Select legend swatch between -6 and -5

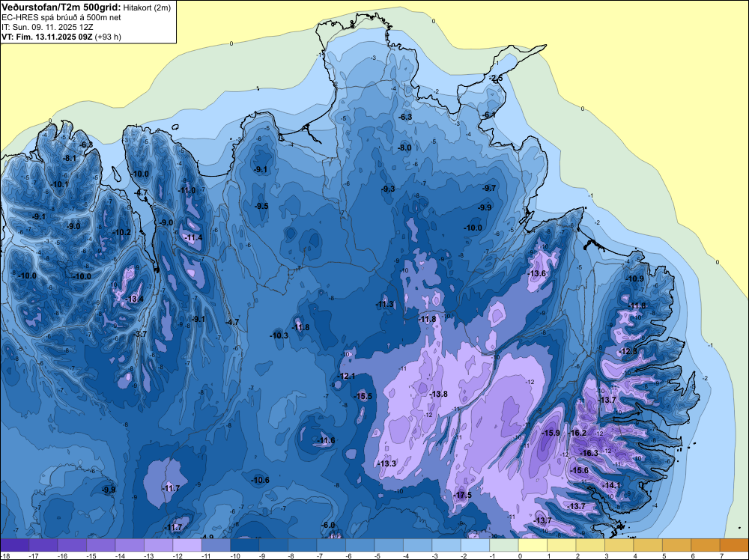pos(360,545)
